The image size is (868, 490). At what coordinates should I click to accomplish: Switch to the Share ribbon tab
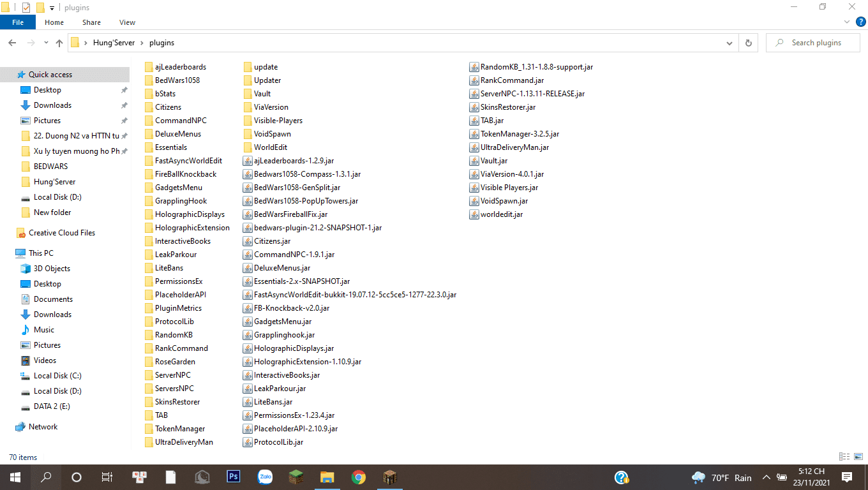pos(91,22)
